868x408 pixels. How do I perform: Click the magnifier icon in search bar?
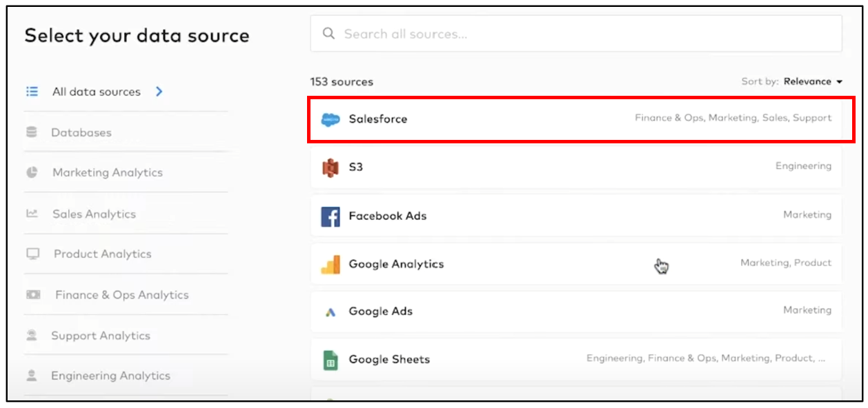[x=329, y=34]
